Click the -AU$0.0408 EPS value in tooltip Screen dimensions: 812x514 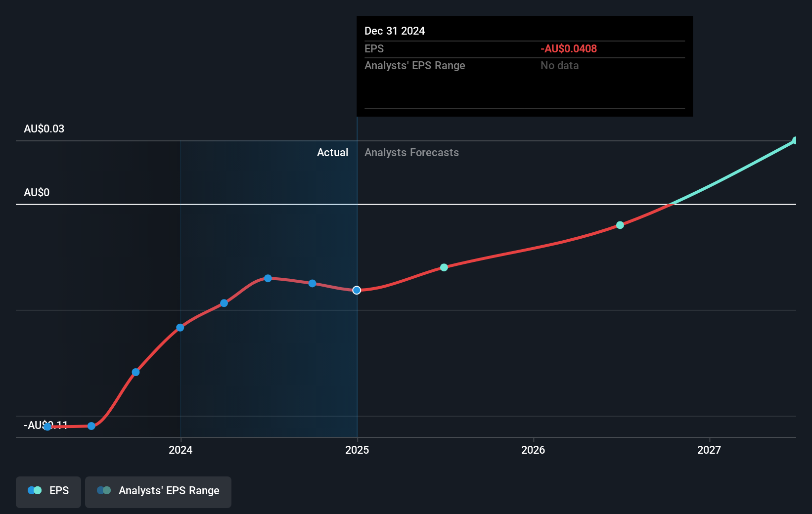569,48
